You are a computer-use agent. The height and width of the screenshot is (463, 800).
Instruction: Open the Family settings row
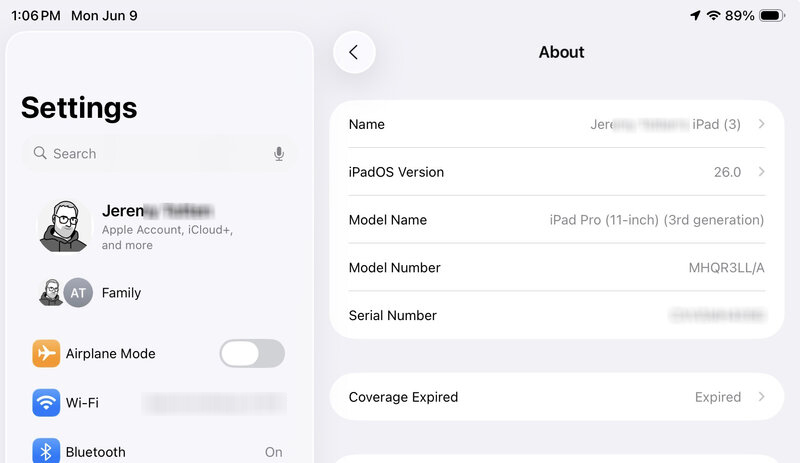point(160,293)
